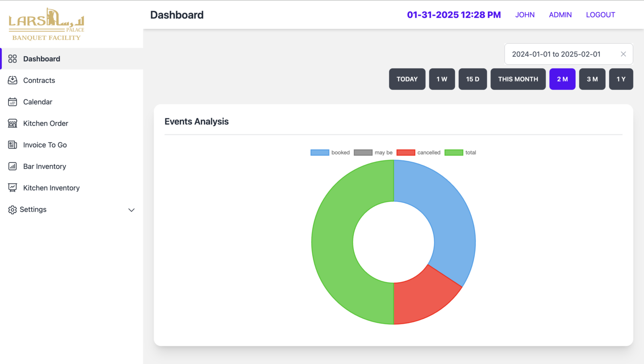
Task: Navigate to Kitchen Inventory
Action: 72,188
